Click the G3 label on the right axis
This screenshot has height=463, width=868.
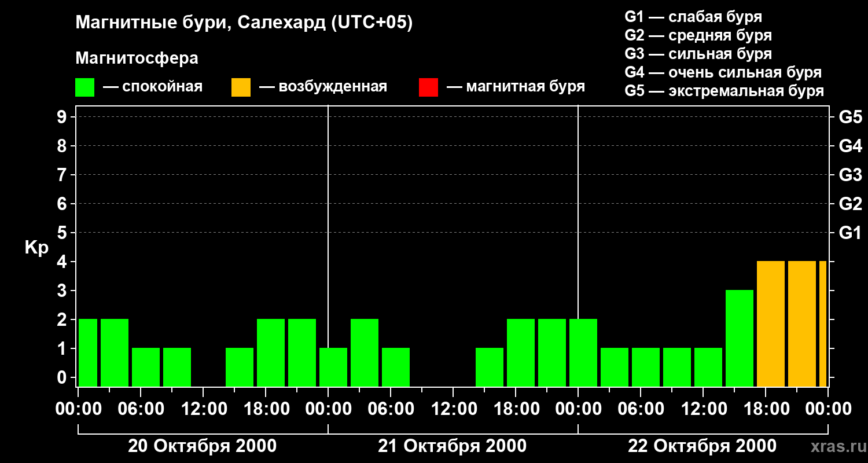850,175
